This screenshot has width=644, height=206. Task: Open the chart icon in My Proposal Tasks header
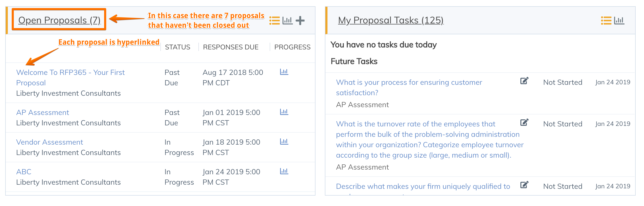tap(619, 20)
